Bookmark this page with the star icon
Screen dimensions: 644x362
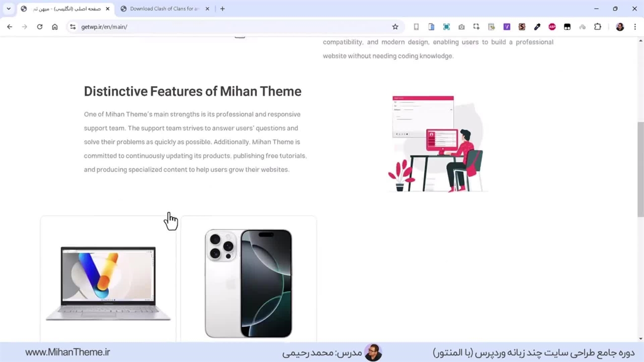coord(395,27)
